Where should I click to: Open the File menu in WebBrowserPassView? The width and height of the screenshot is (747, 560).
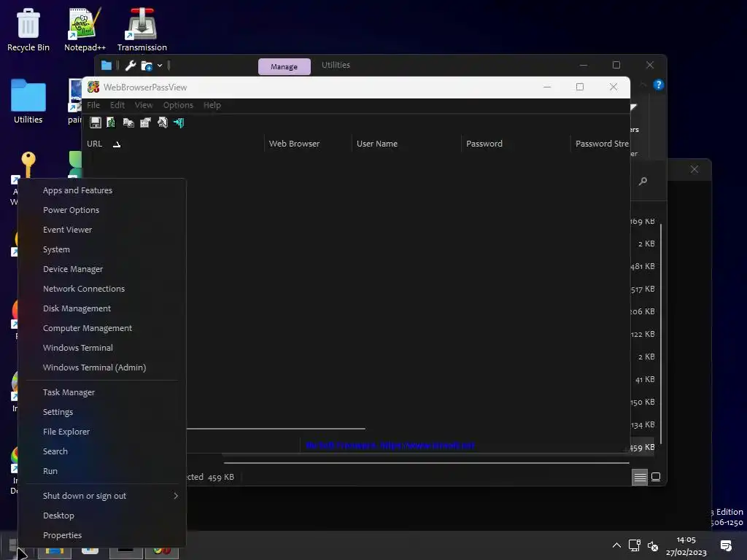(93, 105)
